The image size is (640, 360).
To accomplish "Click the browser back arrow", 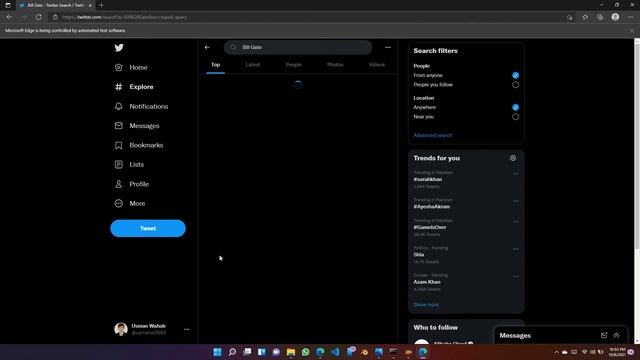I will tap(9, 17).
